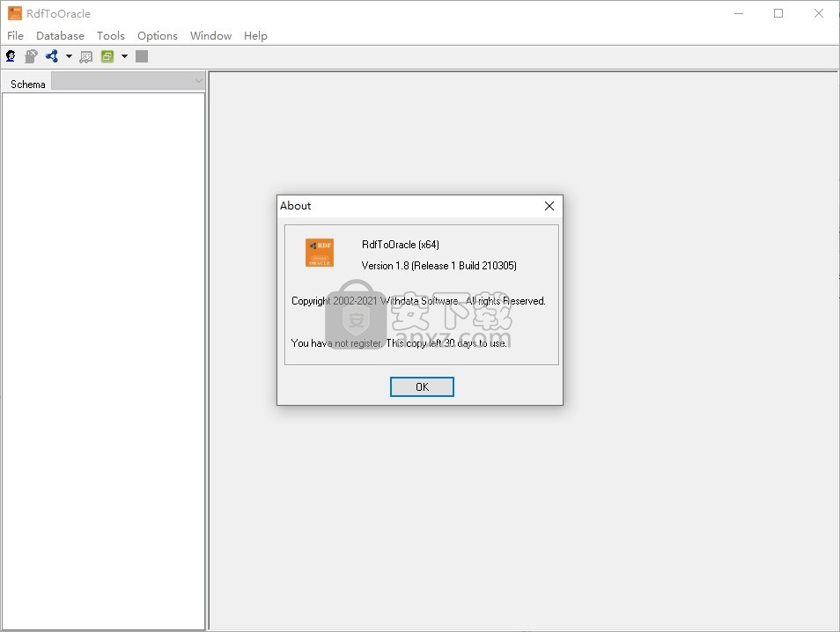
Task: Click the blue RDF import graph icon
Action: pyautogui.click(x=52, y=56)
